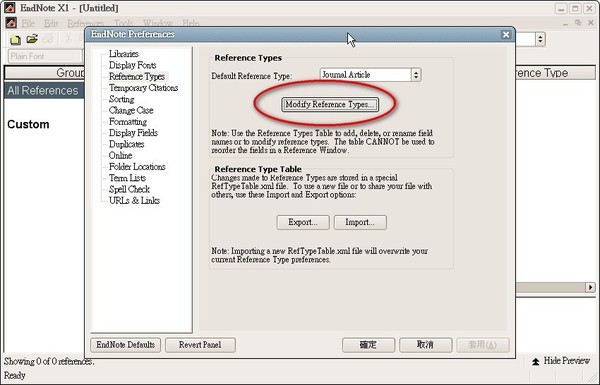Select Display Fonts preference category
The width and height of the screenshot is (600, 385).
132,65
